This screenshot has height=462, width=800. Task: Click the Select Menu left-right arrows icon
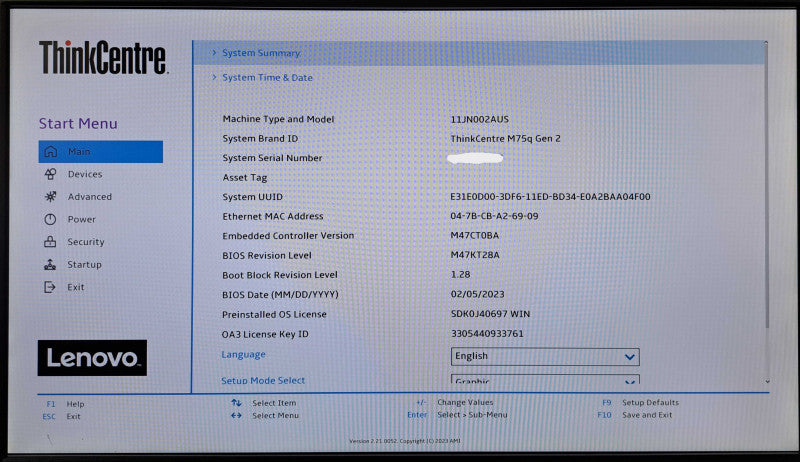pos(236,415)
